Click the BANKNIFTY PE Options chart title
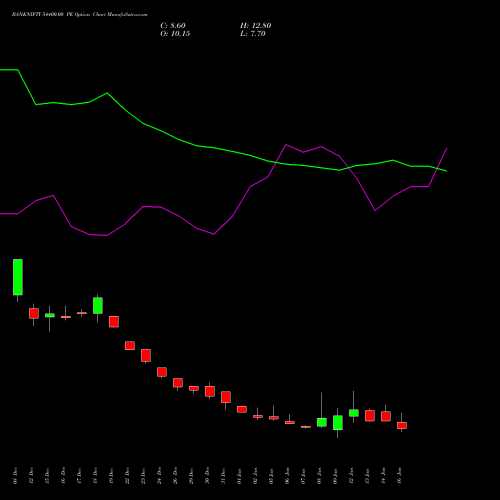Image resolution: width=500 pixels, height=500 pixels. click(79, 15)
